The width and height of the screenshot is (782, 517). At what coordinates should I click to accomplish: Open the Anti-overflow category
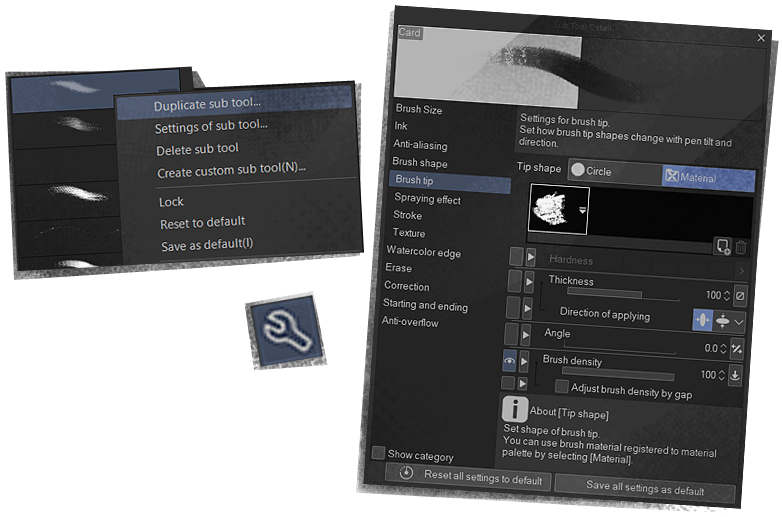tap(410, 322)
